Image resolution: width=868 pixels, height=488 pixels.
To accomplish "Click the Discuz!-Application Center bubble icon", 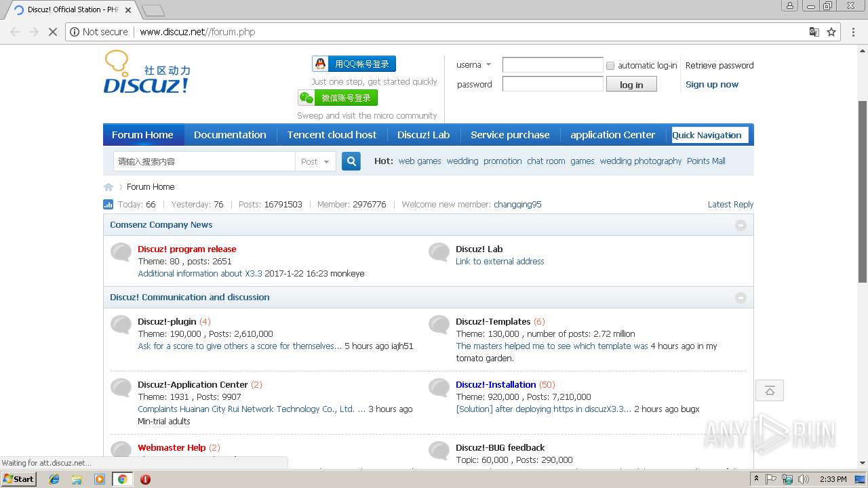I will [121, 388].
